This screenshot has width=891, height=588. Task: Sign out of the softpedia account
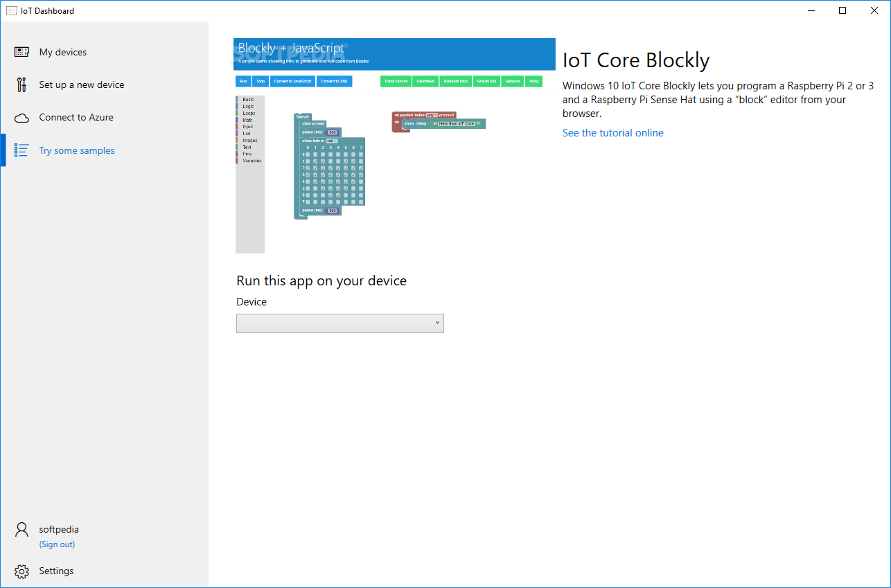click(57, 544)
